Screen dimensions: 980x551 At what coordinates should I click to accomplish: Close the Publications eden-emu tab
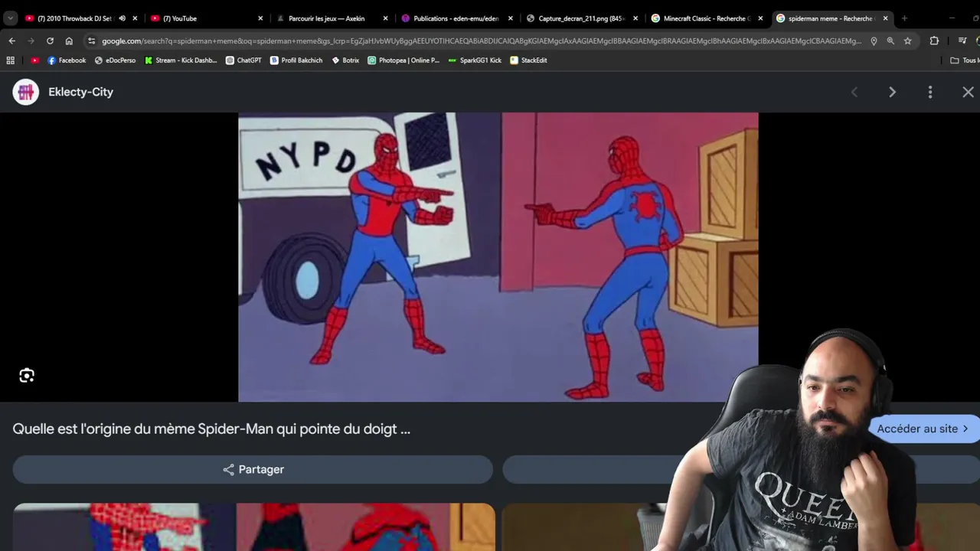point(510,18)
